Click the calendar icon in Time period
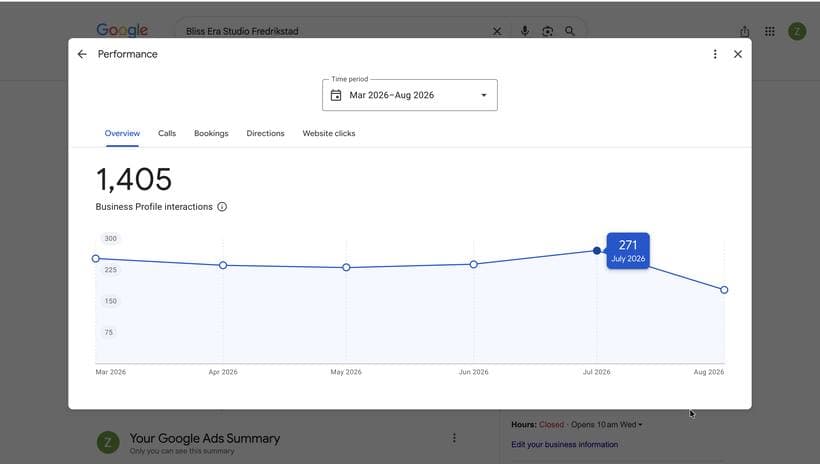This screenshot has height=464, width=820. pos(336,95)
